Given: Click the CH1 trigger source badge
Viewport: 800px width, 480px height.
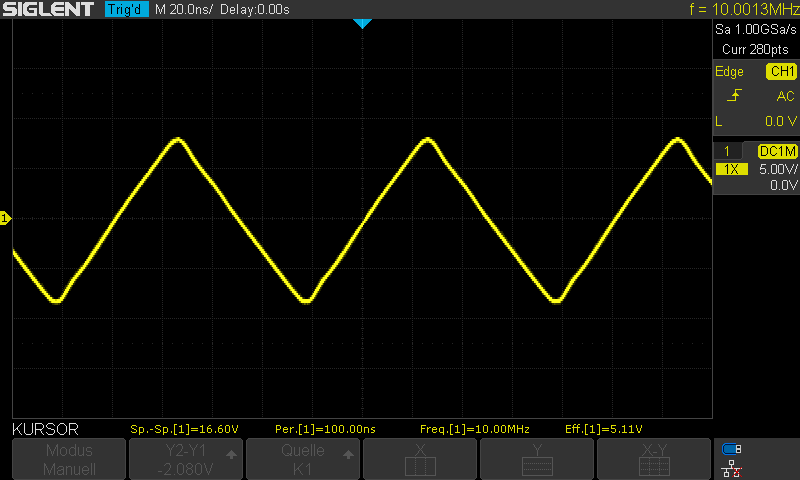Looking at the screenshot, I should click(x=782, y=71).
